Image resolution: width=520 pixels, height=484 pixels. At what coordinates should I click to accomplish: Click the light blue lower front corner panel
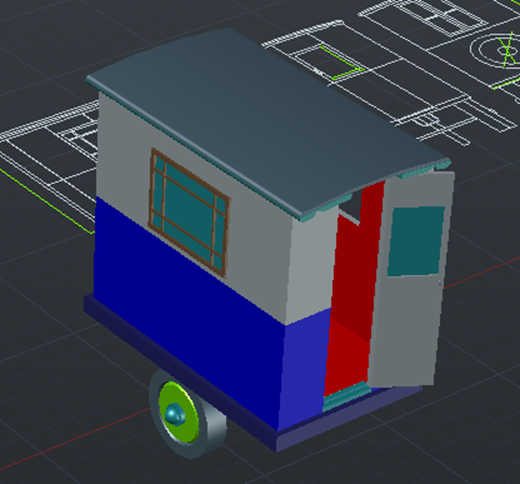[304, 368]
